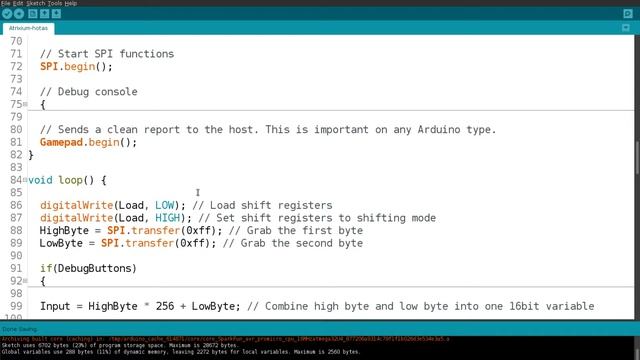Click the console output vertical scrollbar
The width and height of the screenshot is (640, 360).
(637, 348)
